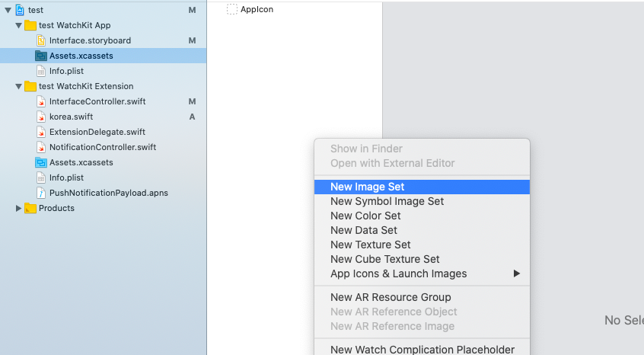Click the test WatchKit App folder icon
Screen dimensions: 644x355
click(x=30, y=25)
